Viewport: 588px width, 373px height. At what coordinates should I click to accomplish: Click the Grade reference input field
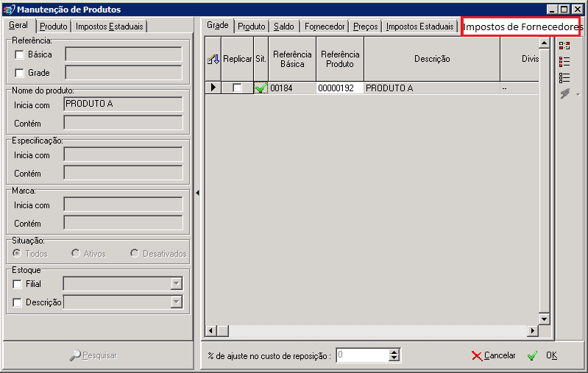(x=124, y=72)
